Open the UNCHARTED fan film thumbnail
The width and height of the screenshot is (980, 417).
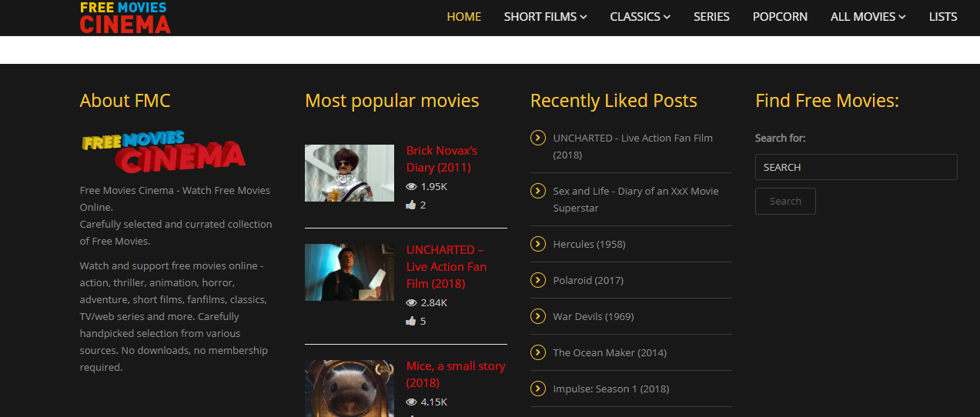(350, 272)
